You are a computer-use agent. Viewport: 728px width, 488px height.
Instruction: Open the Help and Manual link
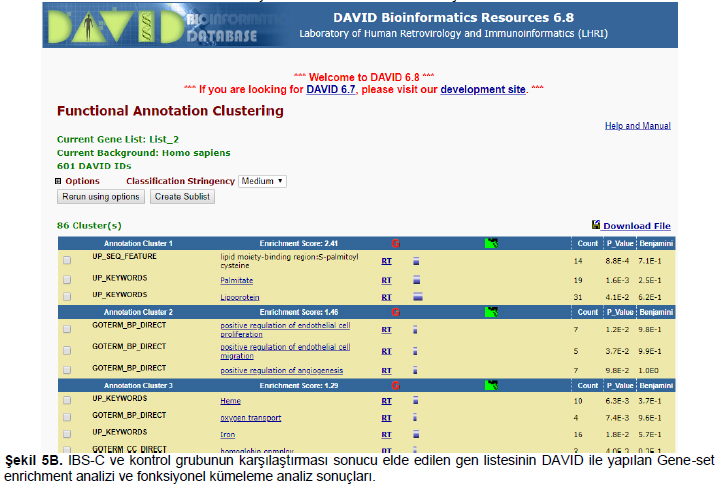(x=637, y=126)
